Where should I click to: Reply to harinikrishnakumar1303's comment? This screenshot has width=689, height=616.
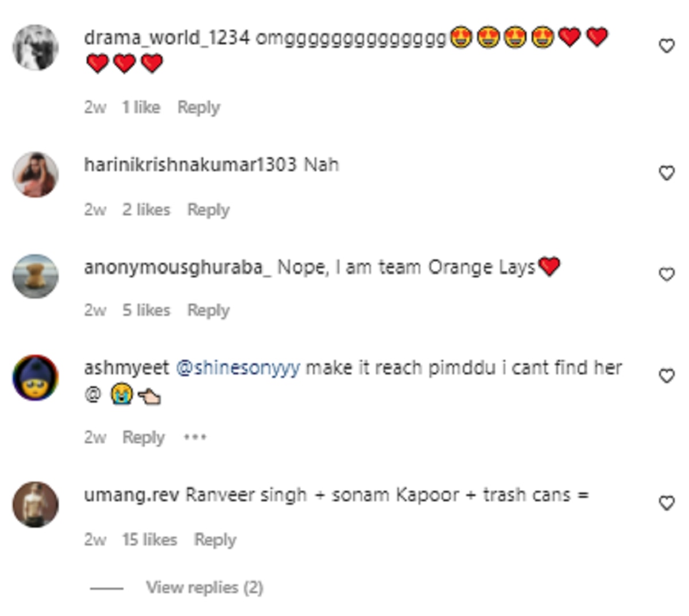pyautogui.click(x=208, y=210)
